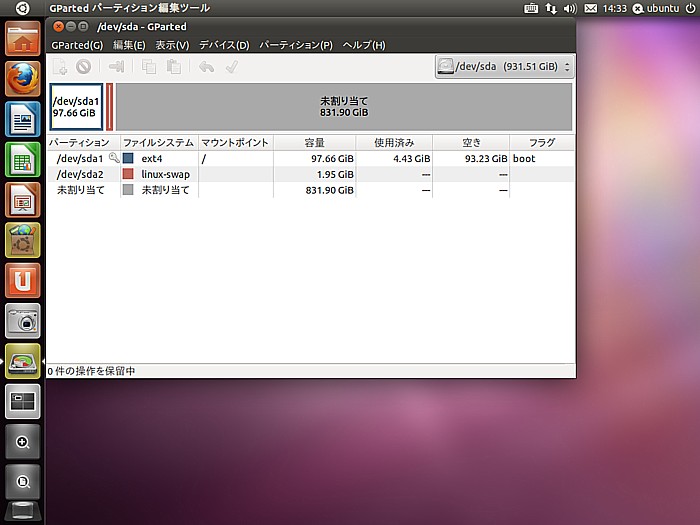Open the power session menu icon
700x525 pixels.
[x=690, y=8]
